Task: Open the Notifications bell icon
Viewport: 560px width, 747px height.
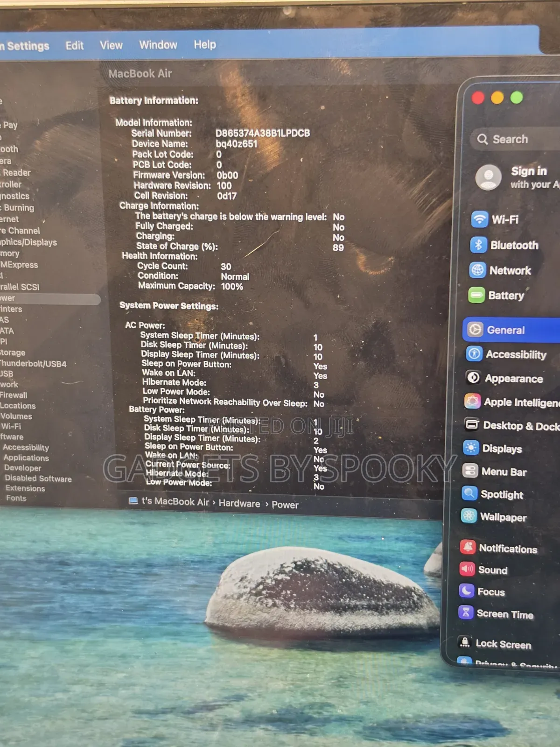Action: (468, 547)
